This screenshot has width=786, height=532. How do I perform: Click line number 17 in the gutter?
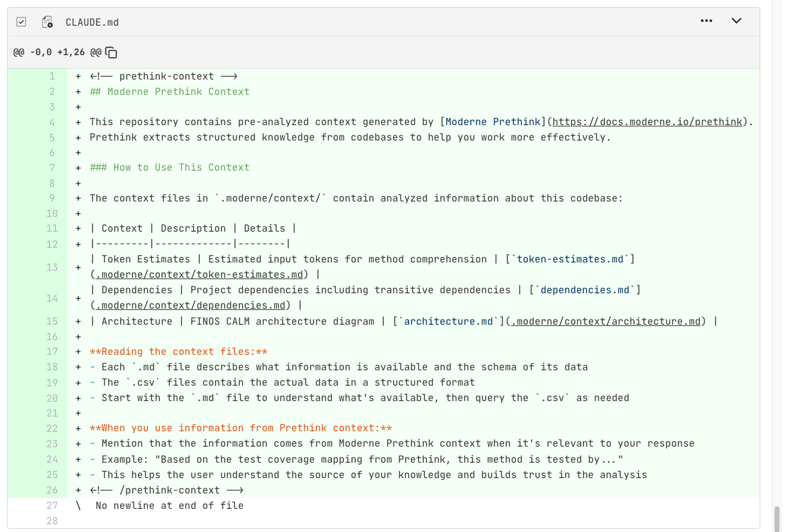coord(52,352)
